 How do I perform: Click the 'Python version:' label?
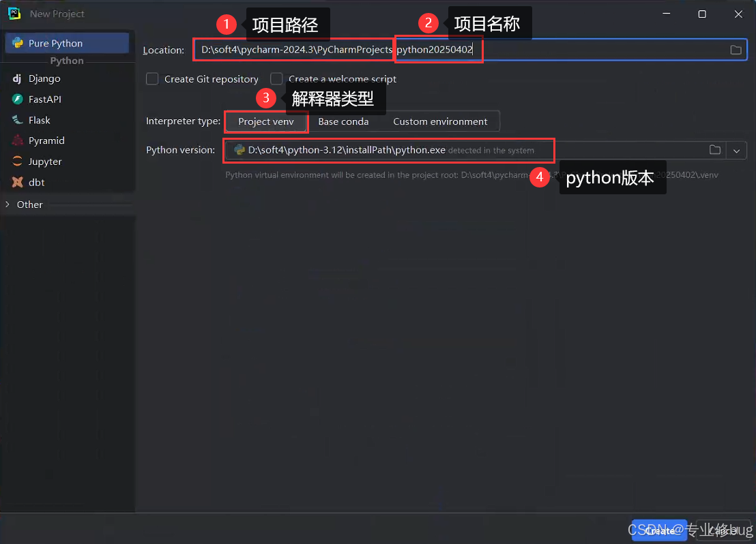coord(180,150)
